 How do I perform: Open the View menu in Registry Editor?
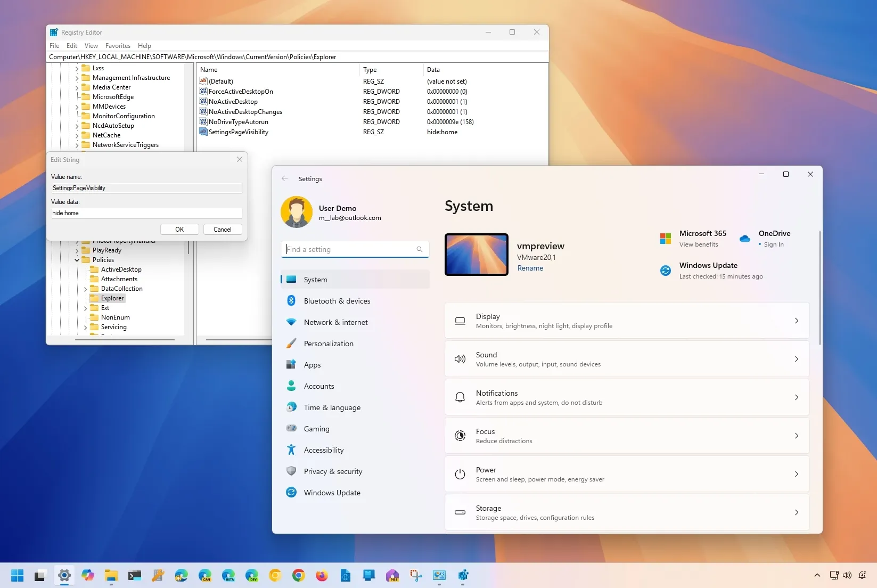91,46
